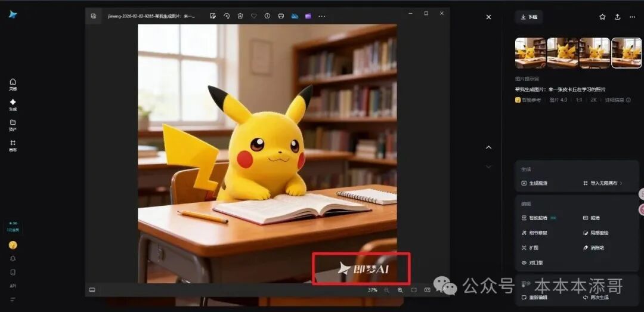Select 细节修复 detail repair tool
The height and width of the screenshot is (312, 644).
534,233
